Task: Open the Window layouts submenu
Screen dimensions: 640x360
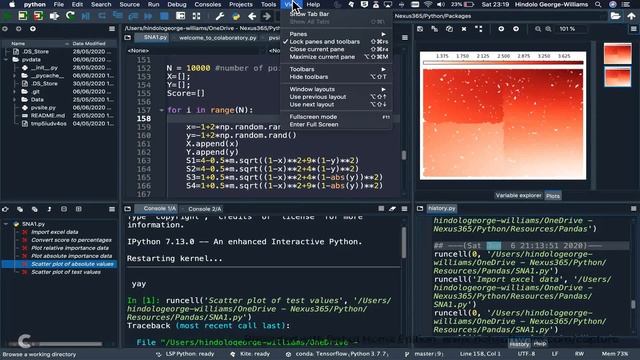Action: pyautogui.click(x=336, y=89)
